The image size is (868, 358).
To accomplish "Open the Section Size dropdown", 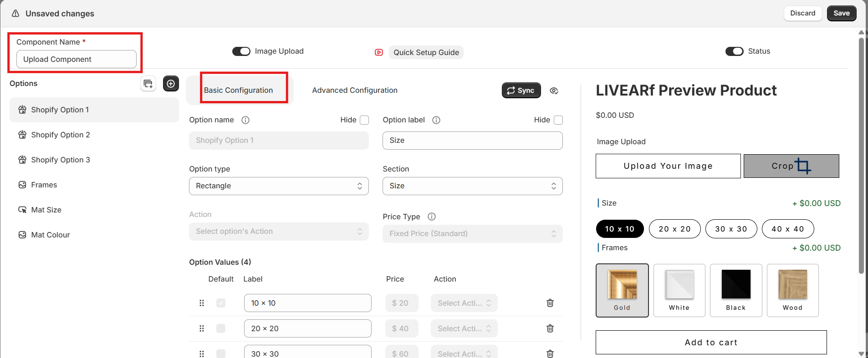I will pos(472,186).
